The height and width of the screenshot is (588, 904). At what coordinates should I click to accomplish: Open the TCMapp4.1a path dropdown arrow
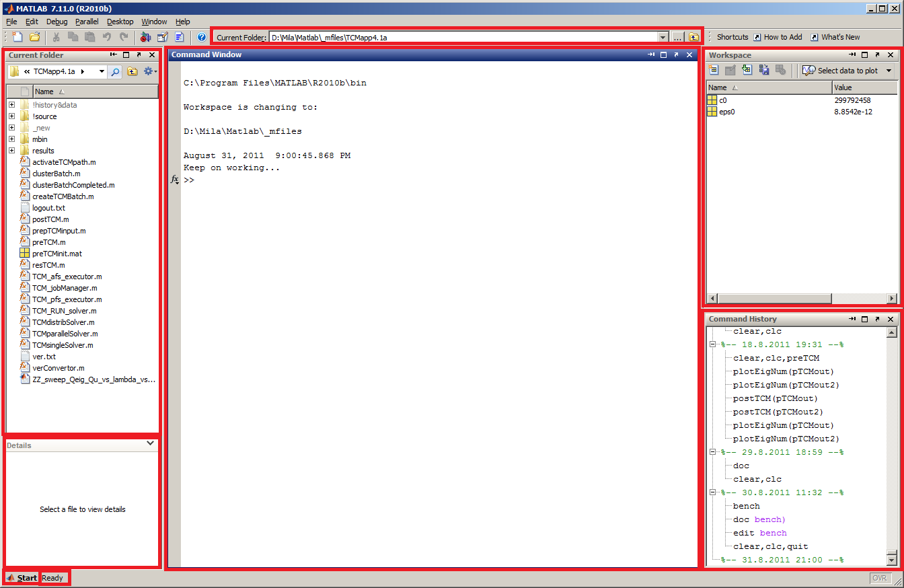(x=102, y=71)
